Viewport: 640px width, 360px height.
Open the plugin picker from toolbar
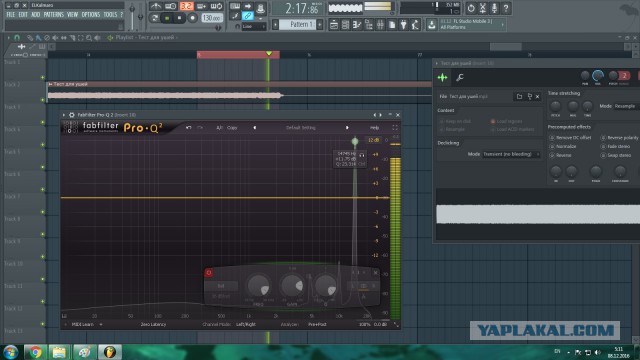[404, 25]
